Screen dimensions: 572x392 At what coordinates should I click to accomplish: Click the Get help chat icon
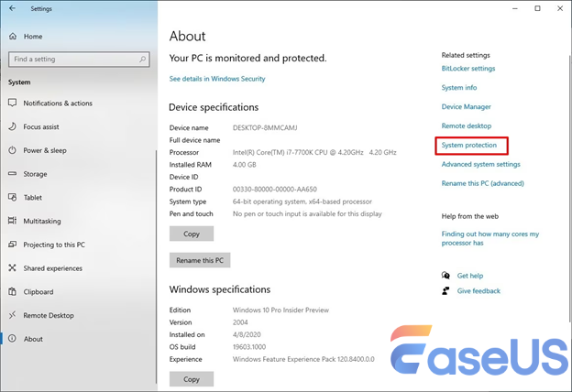[x=445, y=276]
